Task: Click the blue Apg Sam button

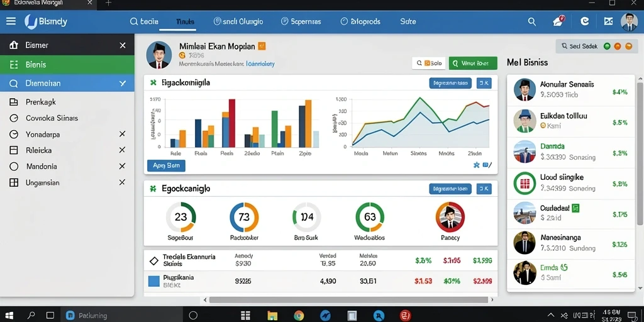Action: click(x=166, y=165)
